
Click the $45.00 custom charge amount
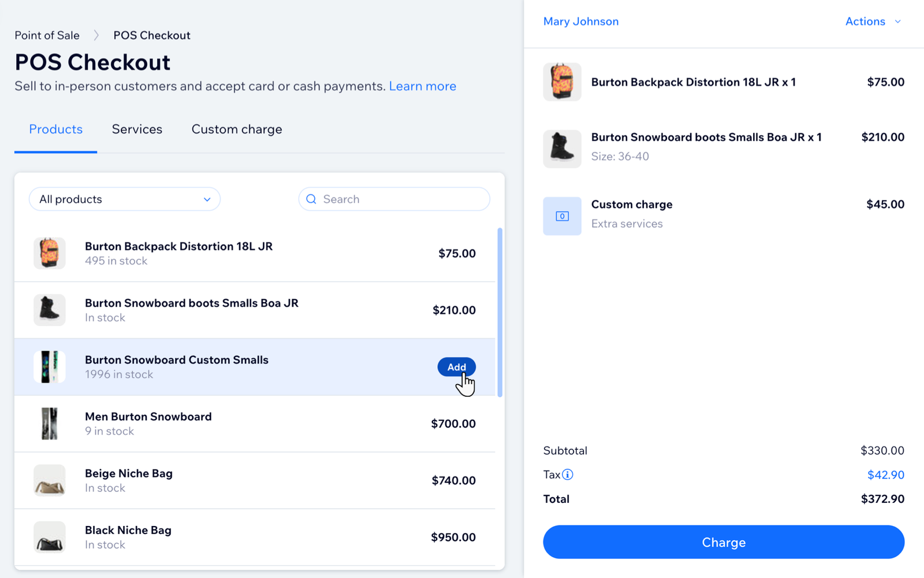885,204
